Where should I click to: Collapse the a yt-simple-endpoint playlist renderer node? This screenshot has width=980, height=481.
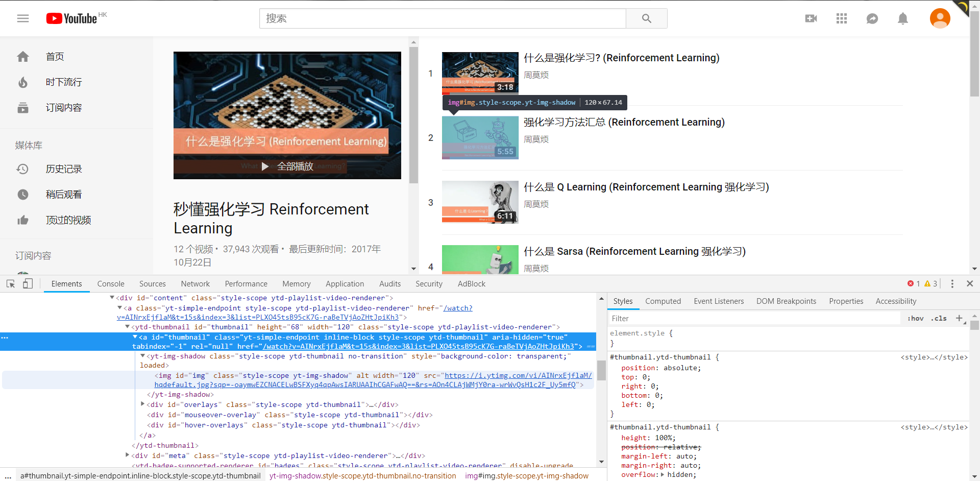coord(120,308)
